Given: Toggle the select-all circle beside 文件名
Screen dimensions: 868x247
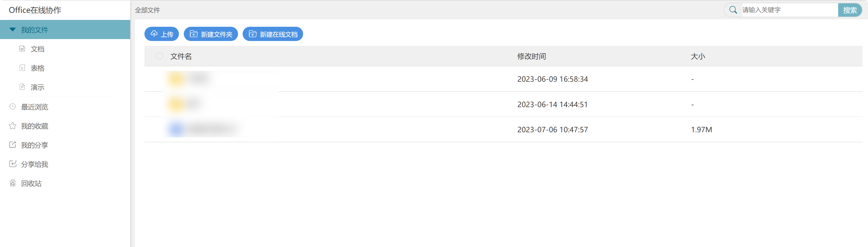Looking at the screenshot, I should pos(159,56).
